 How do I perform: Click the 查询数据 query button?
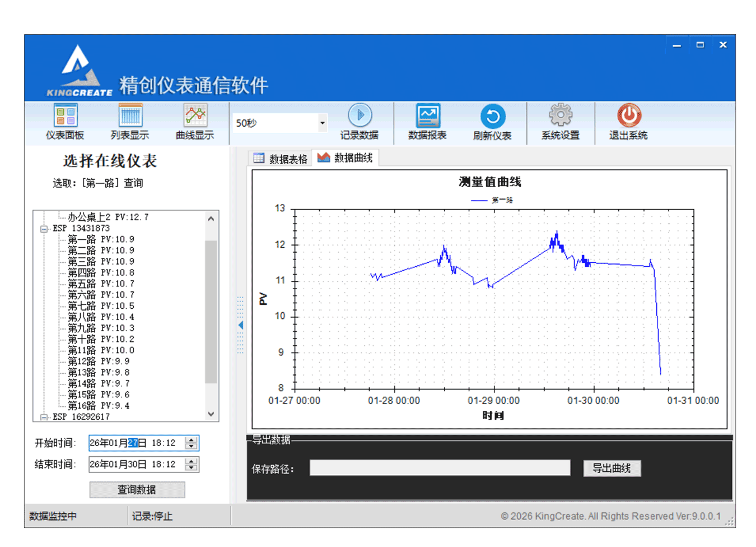point(137,489)
